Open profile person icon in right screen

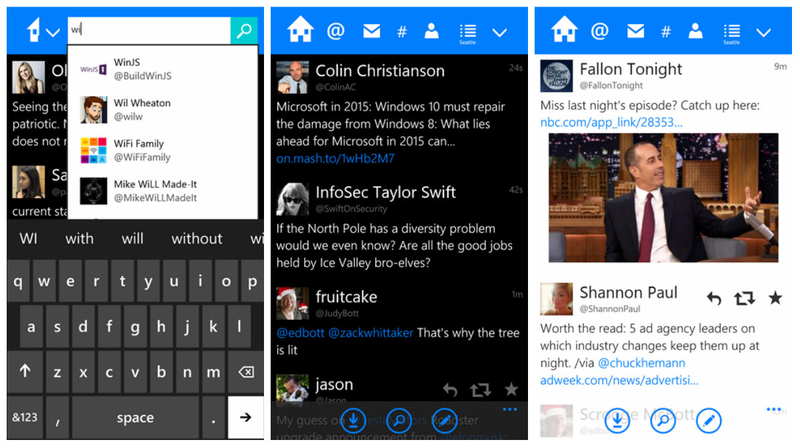tap(695, 31)
